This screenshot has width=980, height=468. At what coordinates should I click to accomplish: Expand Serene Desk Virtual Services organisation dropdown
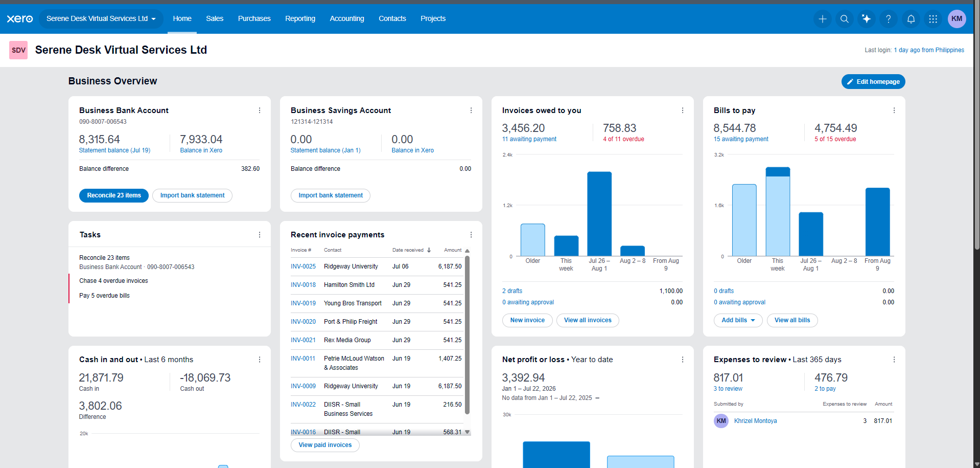point(101,19)
